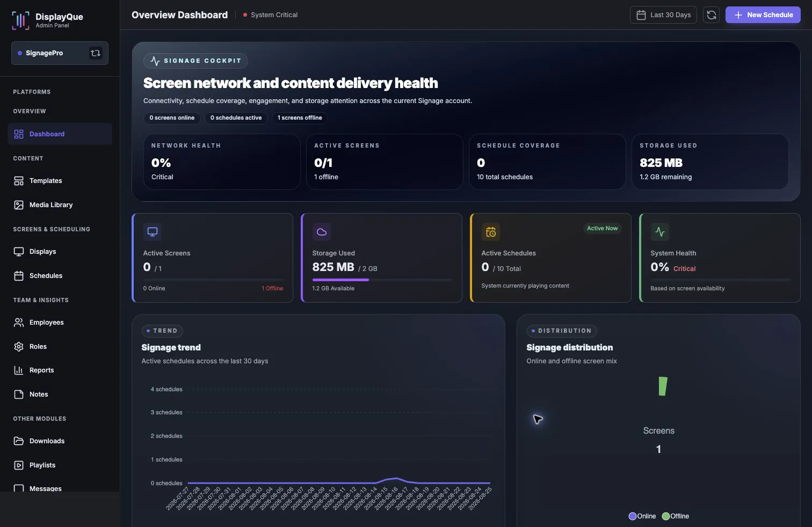Image resolution: width=812 pixels, height=527 pixels.
Task: Open the Last 30 Days date range selector
Action: point(663,15)
